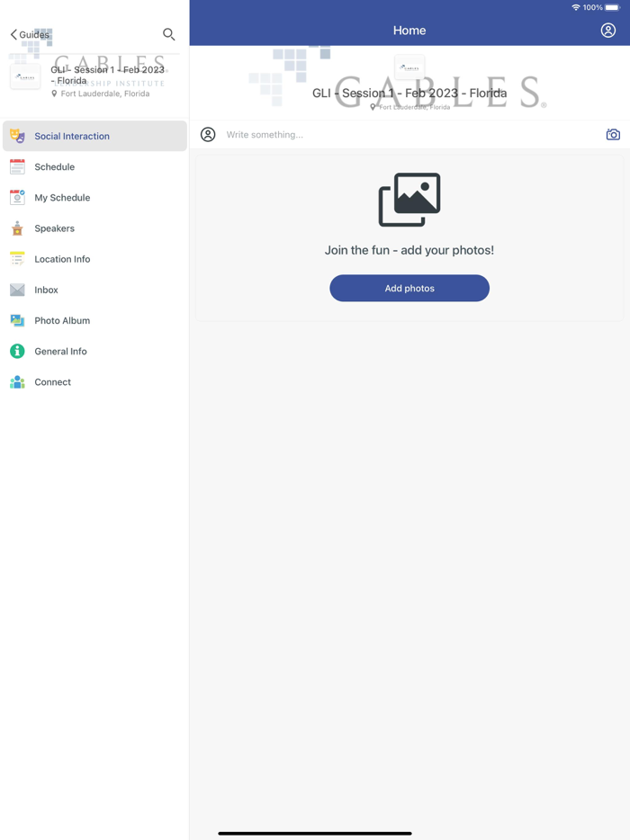The height and width of the screenshot is (840, 630).
Task: Select the Social Interaction masks icon
Action: pos(17,136)
